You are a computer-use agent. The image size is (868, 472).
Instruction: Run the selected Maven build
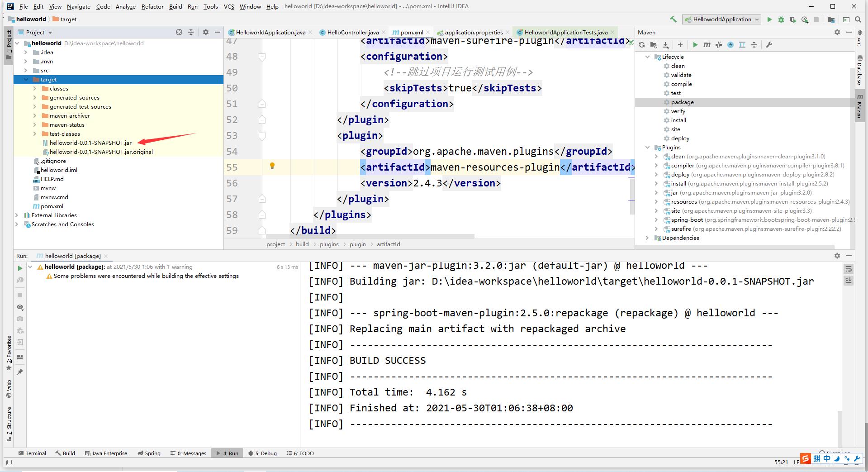click(695, 45)
